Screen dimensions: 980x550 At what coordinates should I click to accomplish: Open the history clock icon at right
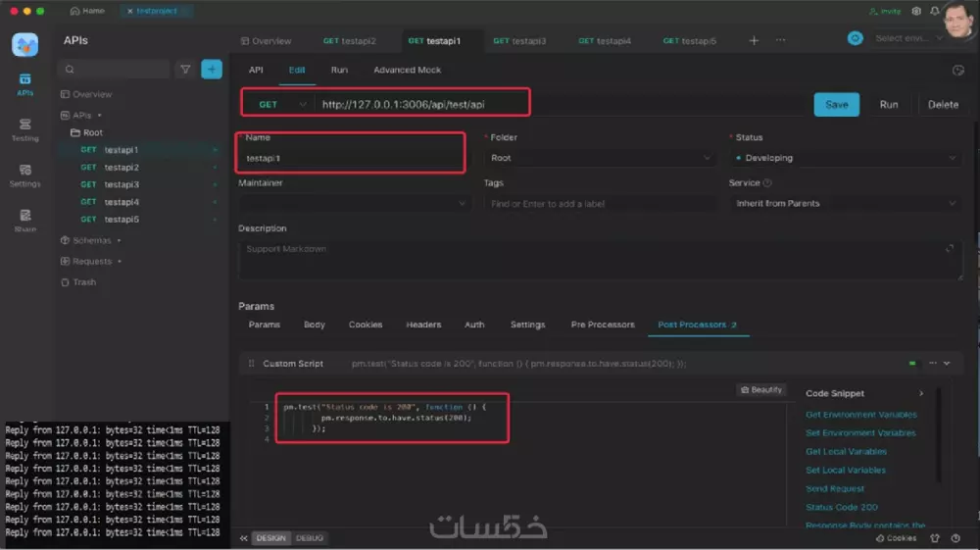pyautogui.click(x=958, y=70)
